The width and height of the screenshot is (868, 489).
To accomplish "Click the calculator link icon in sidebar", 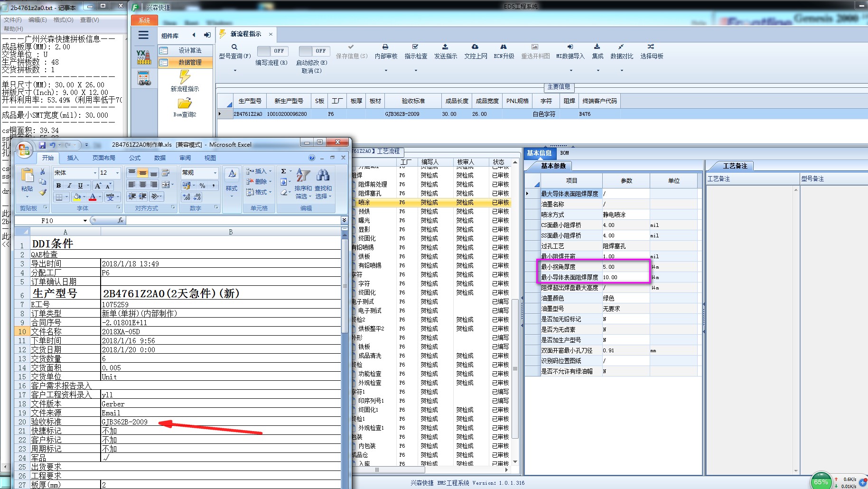I will 144,78.
